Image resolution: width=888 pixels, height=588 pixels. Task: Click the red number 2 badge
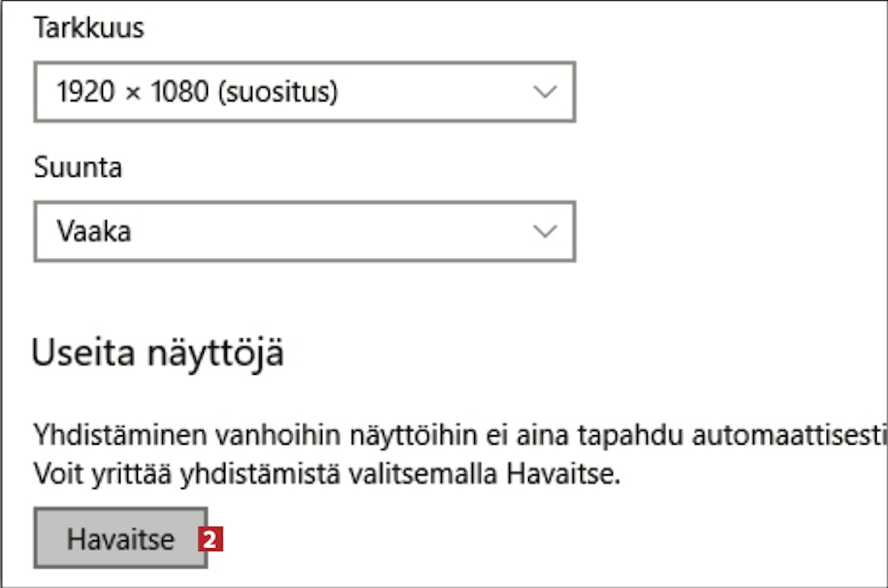210,539
